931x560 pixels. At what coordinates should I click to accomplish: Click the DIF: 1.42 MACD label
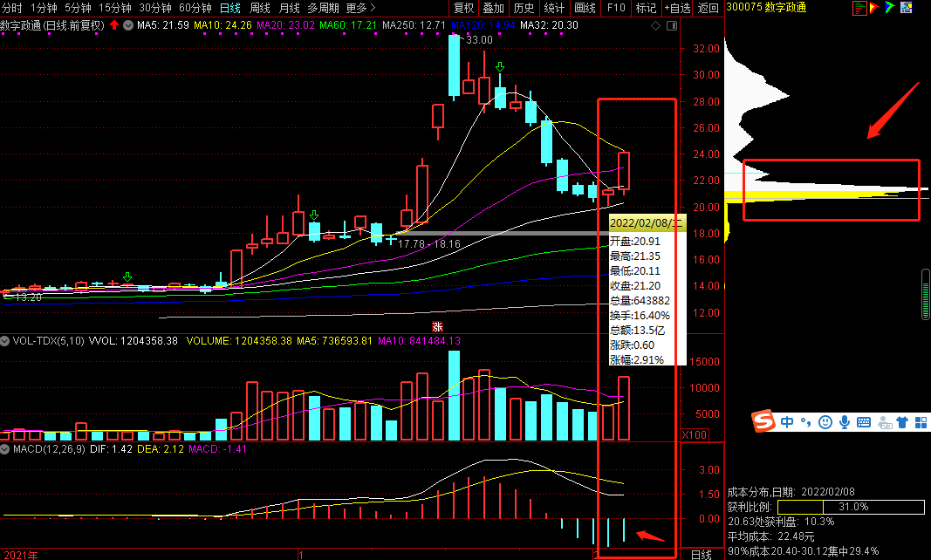(x=111, y=449)
